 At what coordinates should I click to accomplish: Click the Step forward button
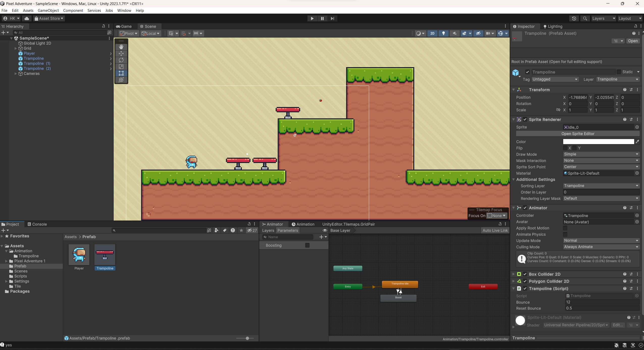332,18
